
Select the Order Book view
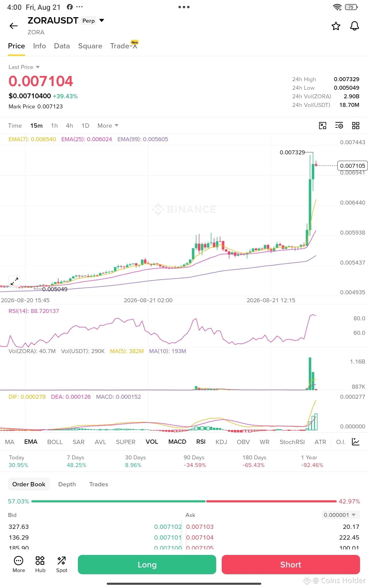click(29, 484)
